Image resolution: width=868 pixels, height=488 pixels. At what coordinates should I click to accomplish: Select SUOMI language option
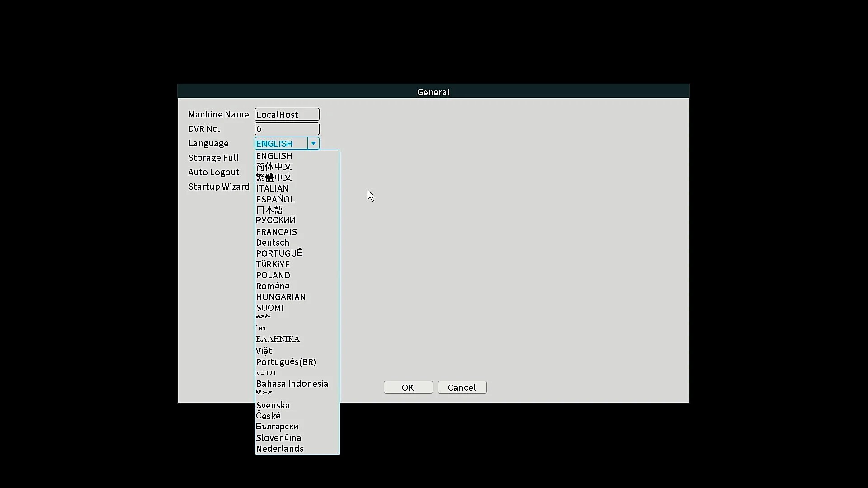pyautogui.click(x=270, y=308)
